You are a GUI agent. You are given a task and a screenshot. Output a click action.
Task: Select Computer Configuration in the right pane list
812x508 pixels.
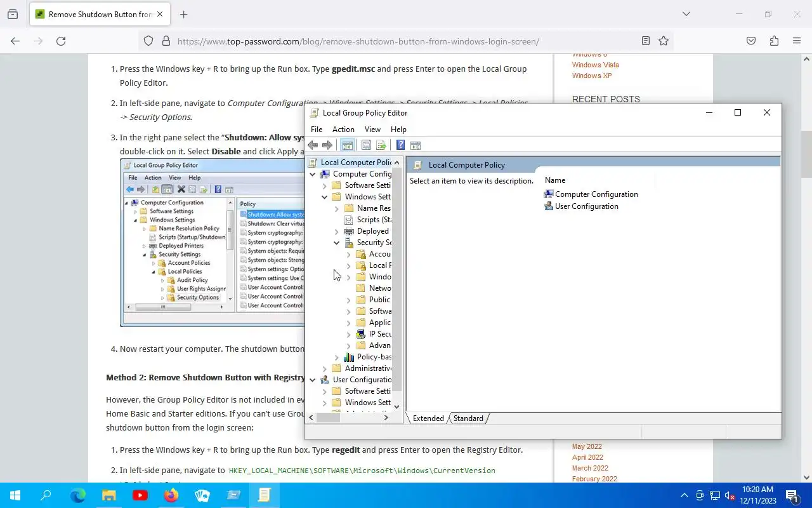tap(591, 194)
